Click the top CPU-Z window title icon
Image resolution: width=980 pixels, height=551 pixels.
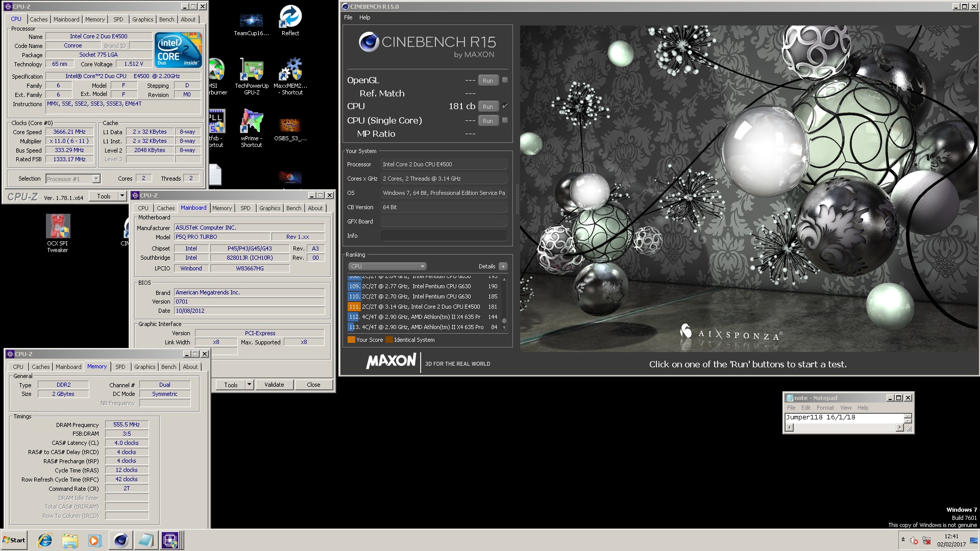[8, 7]
